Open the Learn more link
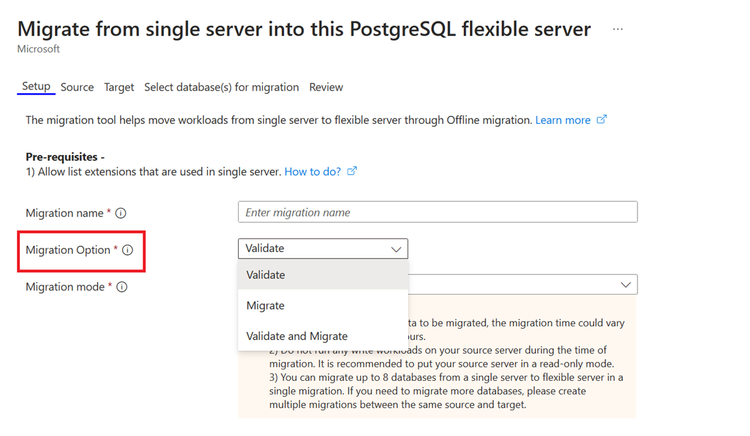750x436 pixels. point(563,120)
